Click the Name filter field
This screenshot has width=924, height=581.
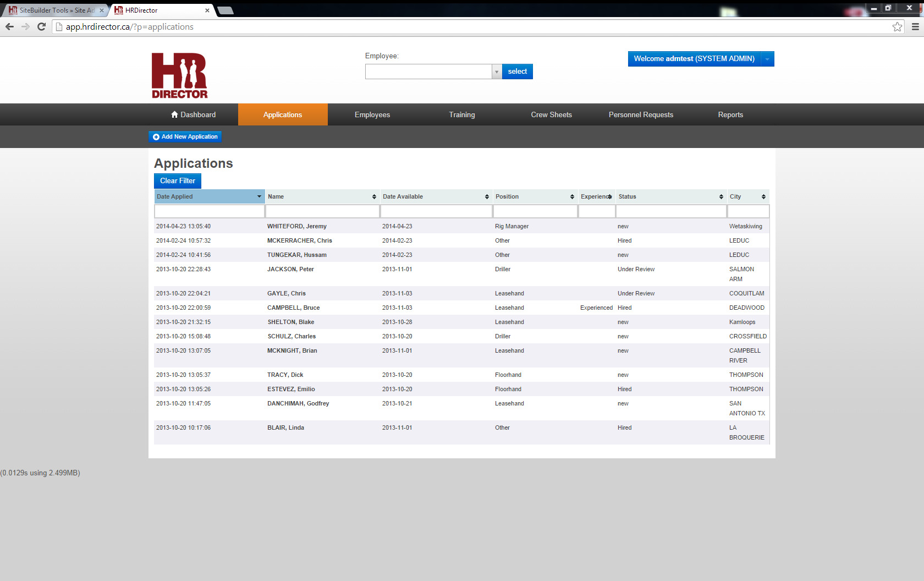322,211
